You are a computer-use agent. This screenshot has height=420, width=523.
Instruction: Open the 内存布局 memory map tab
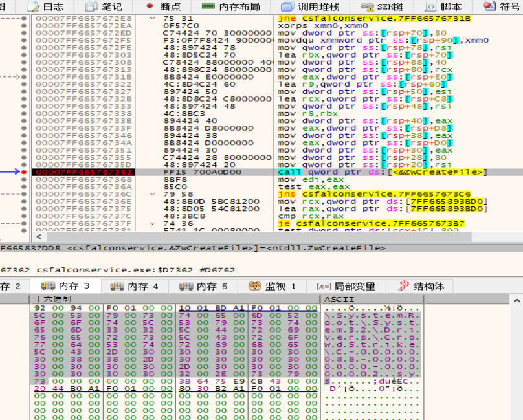[230, 6]
